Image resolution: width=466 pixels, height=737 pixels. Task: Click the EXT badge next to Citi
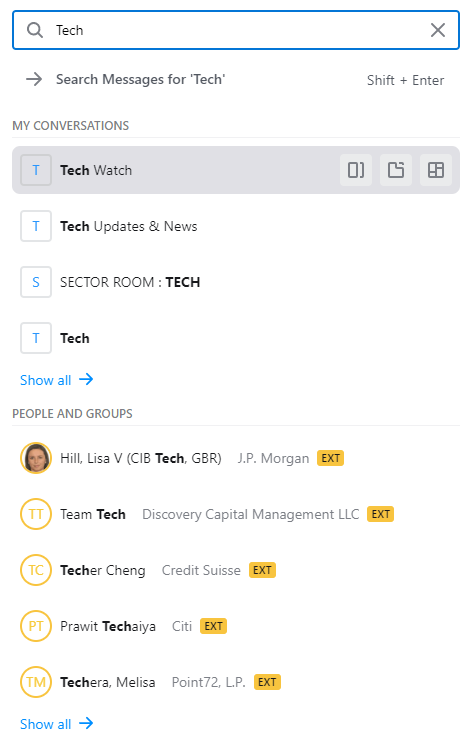[x=213, y=626]
